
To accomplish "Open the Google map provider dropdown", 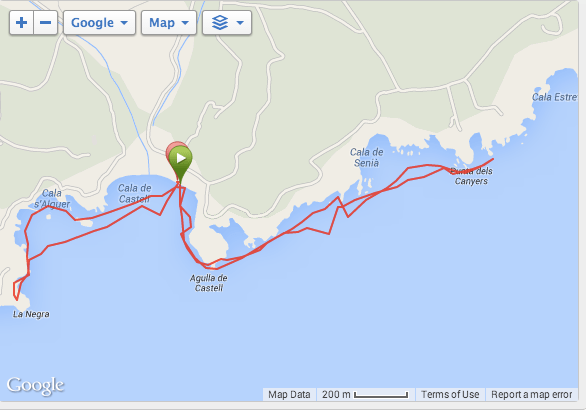I will click(99, 23).
